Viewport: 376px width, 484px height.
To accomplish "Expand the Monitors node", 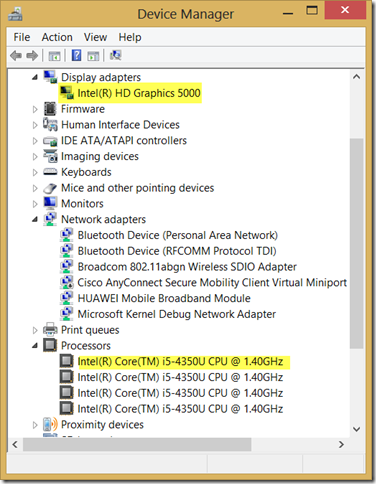I will [35, 204].
